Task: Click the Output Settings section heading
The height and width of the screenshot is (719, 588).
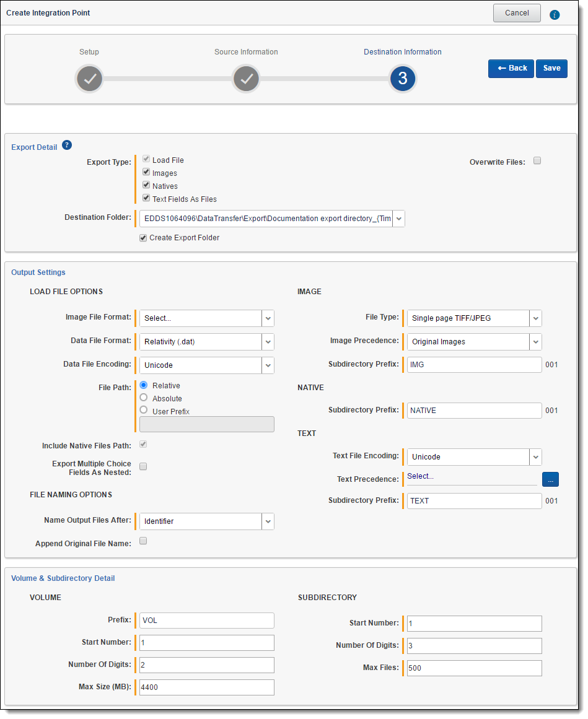Action: [x=38, y=272]
